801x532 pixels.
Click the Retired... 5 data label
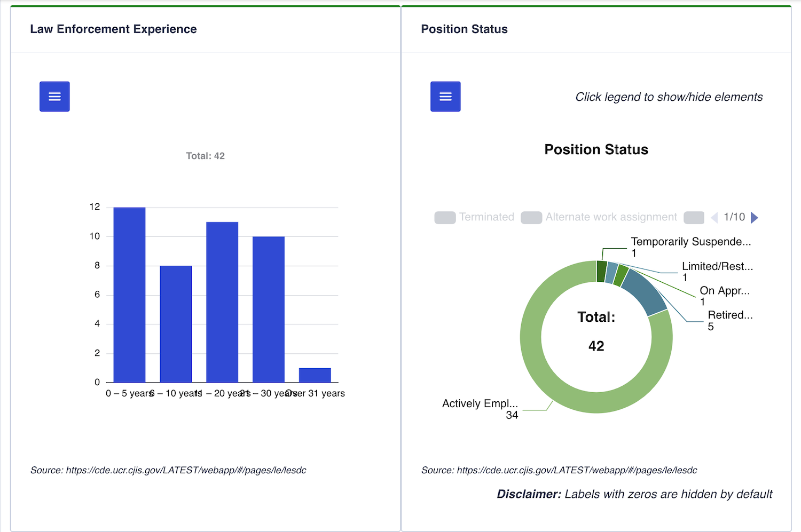[x=730, y=321]
